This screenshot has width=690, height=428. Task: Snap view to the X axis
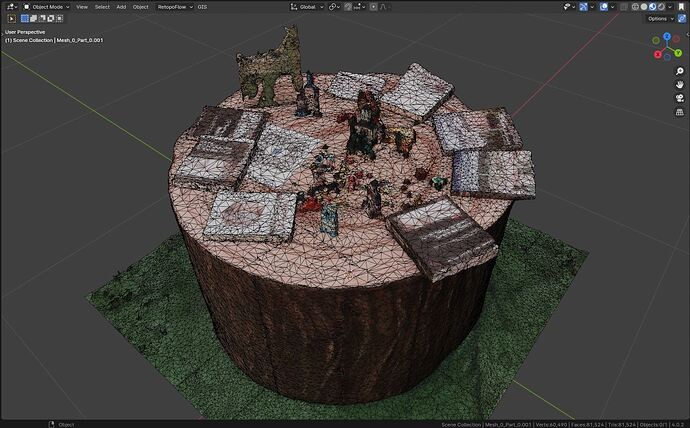(658, 54)
